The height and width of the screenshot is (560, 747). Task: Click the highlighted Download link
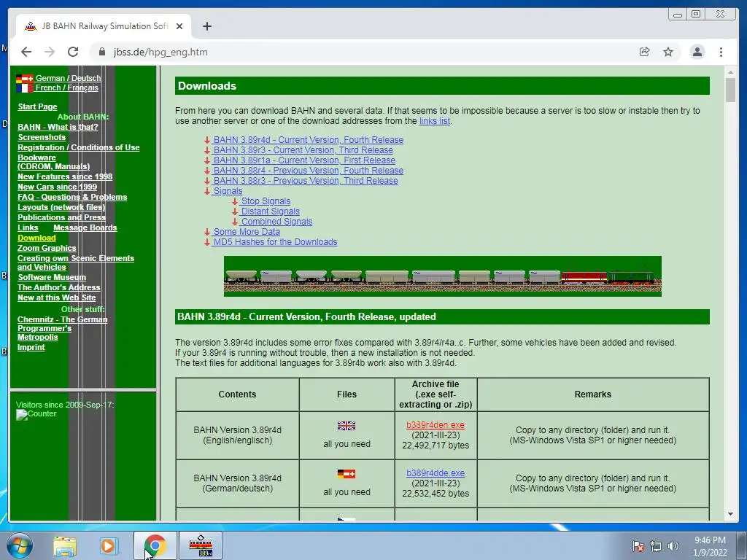(36, 238)
